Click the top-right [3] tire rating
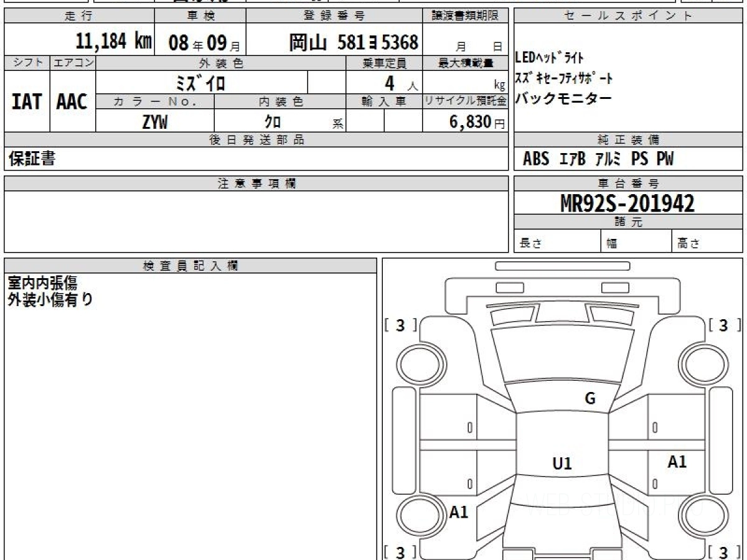The width and height of the screenshot is (747, 560). 723,325
